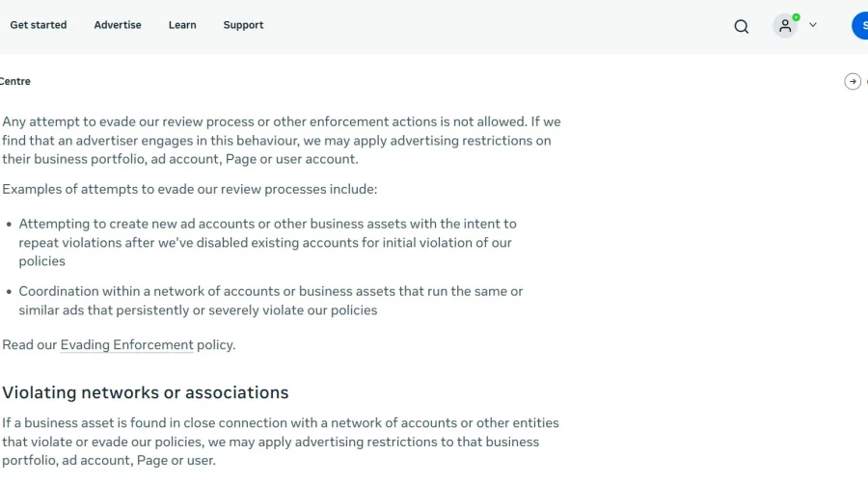Click the Violating networks or associations heading
868x482 pixels.
[145, 392]
